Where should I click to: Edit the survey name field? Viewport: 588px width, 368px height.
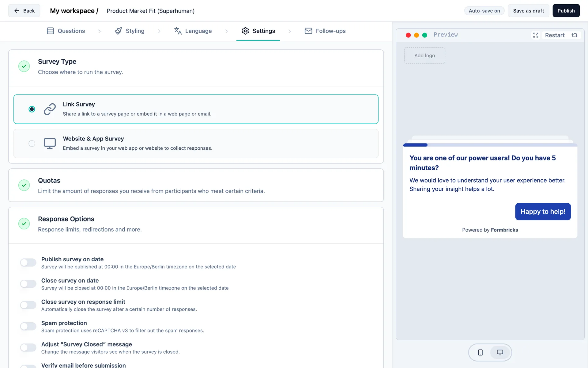pos(150,11)
